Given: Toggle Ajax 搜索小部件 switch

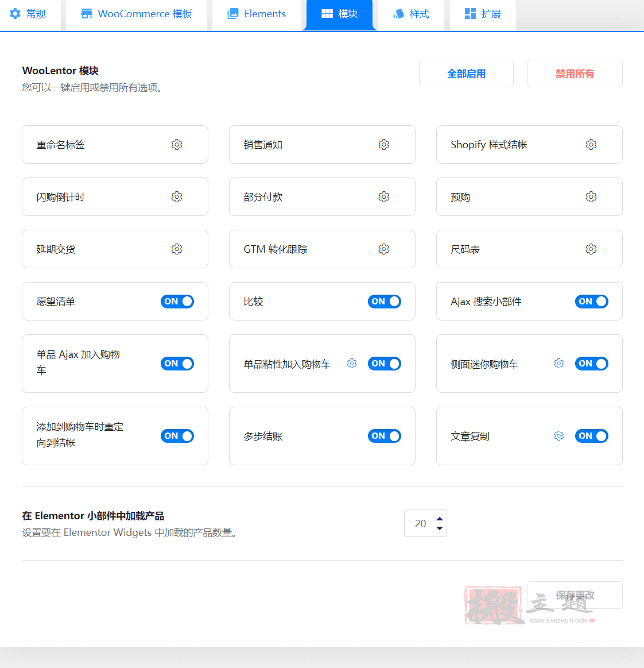Looking at the screenshot, I should pyautogui.click(x=592, y=302).
